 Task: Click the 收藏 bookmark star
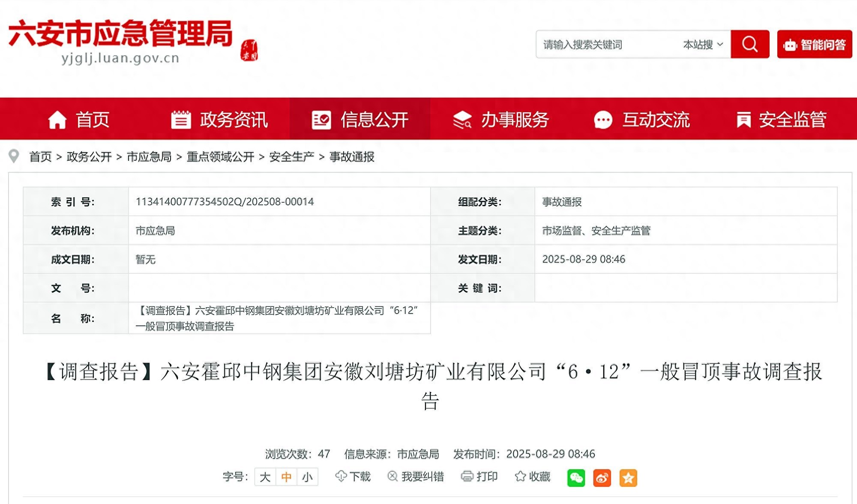(520, 476)
